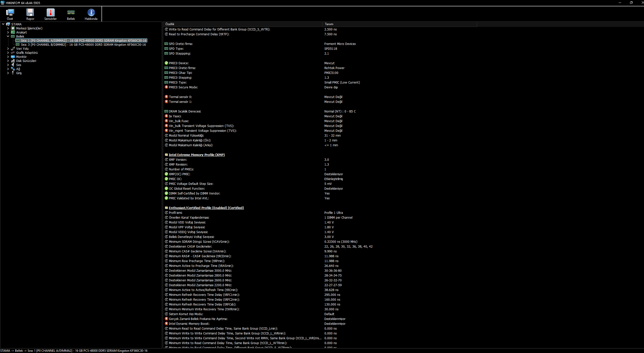Expand the Merkezi İşlemci(ler) node
The height and width of the screenshot is (353, 644).
[8, 28]
